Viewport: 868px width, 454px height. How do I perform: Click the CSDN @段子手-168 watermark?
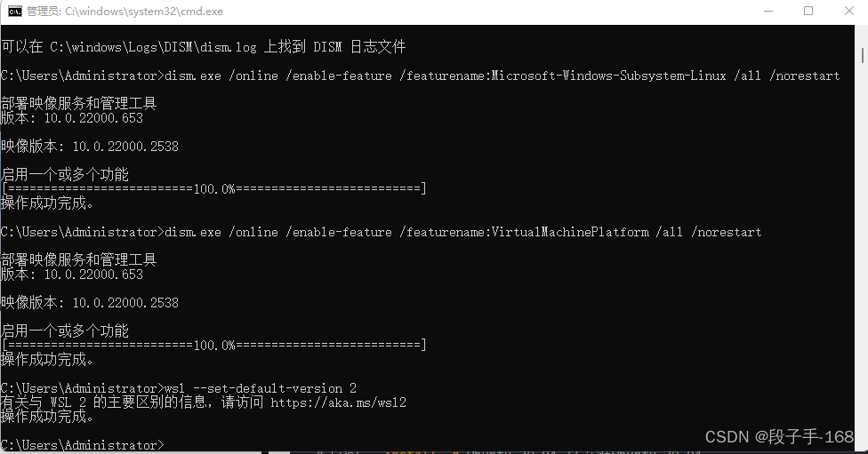click(779, 437)
